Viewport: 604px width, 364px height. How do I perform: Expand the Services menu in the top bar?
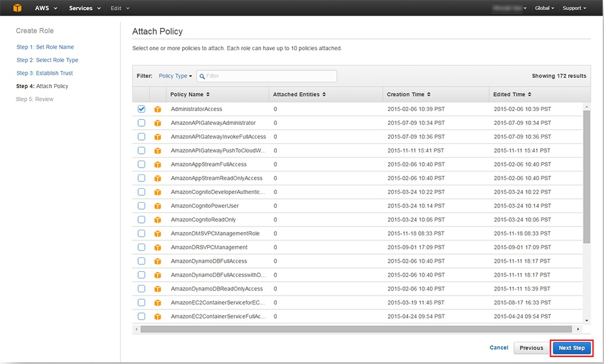click(x=84, y=8)
